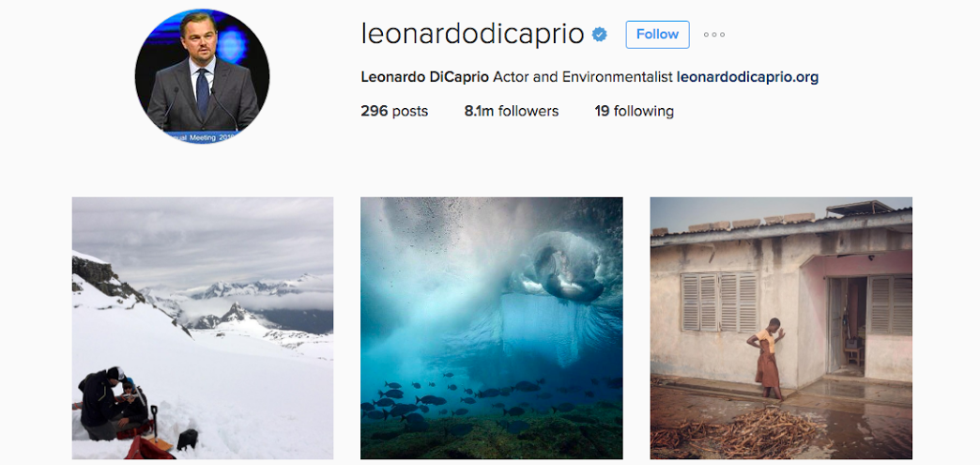Click the 19 following count number

602,112
